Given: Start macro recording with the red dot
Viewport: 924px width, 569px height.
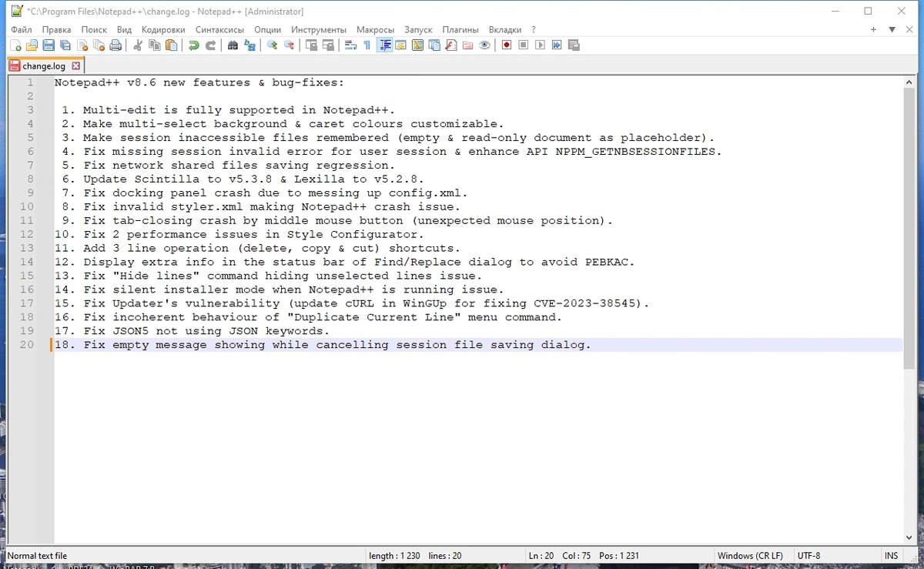Looking at the screenshot, I should [507, 45].
